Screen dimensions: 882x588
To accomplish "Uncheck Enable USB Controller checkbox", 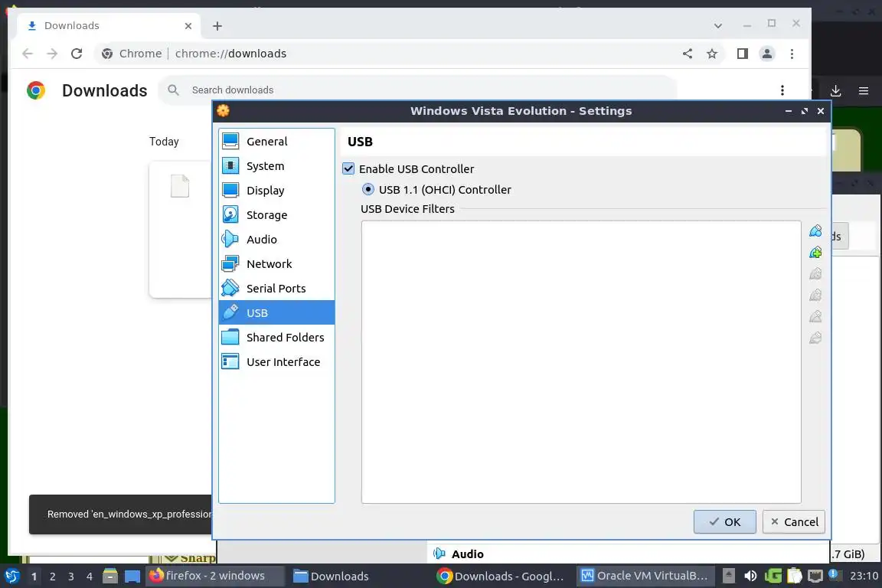I will click(348, 168).
